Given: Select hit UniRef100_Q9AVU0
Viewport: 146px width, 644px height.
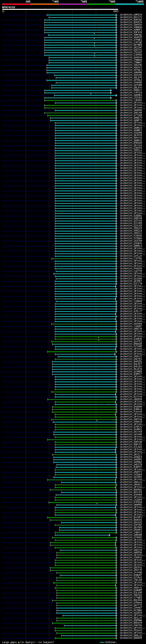Looking at the screenshot, I should tap(131, 25).
